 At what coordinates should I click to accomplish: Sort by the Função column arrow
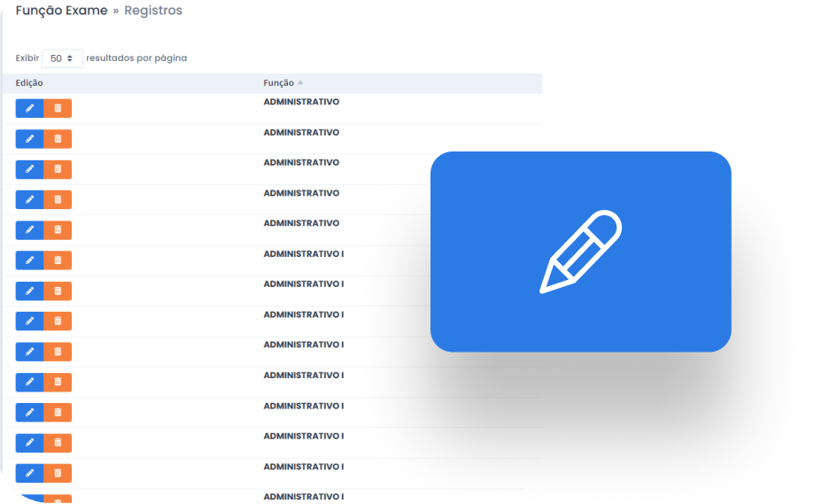[300, 83]
